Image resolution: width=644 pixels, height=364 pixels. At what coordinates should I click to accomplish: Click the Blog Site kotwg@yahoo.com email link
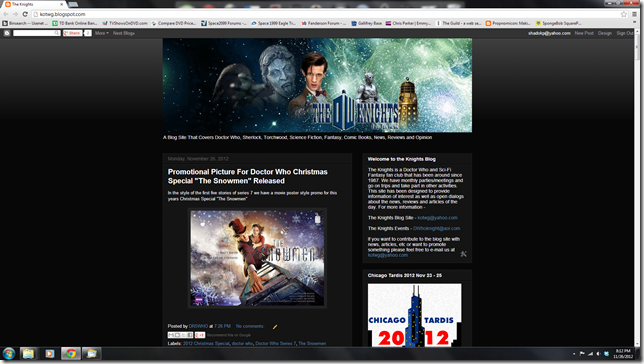click(437, 218)
